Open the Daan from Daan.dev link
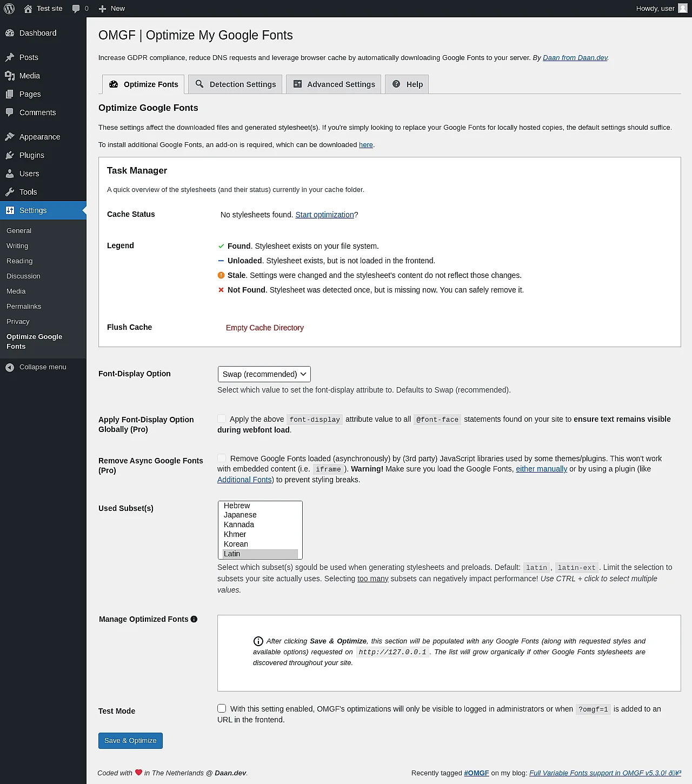The image size is (692, 784). (x=575, y=58)
